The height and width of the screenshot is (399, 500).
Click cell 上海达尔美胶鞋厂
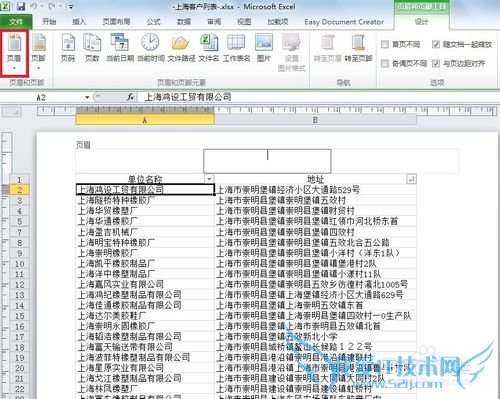pyautogui.click(x=145, y=316)
